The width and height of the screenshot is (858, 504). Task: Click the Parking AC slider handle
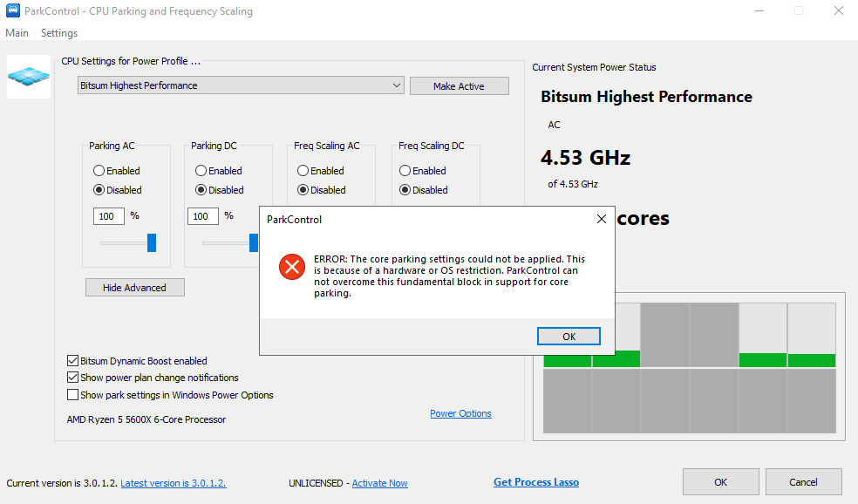[x=152, y=242]
